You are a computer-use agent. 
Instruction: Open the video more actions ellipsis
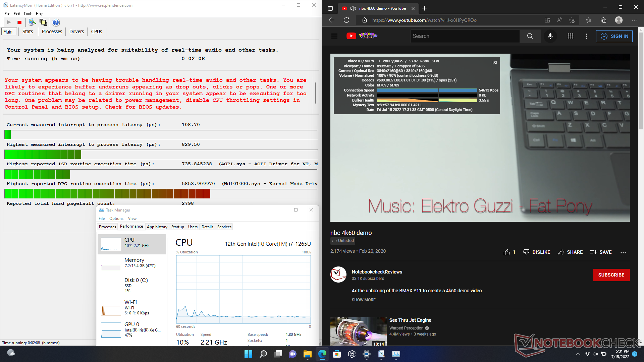[623, 252]
